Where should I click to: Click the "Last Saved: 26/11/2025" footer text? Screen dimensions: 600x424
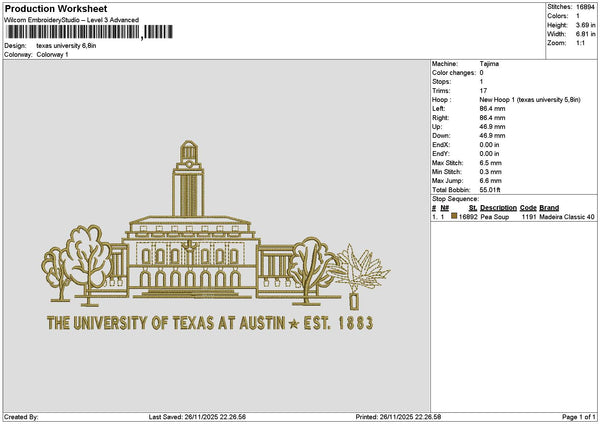(x=197, y=417)
